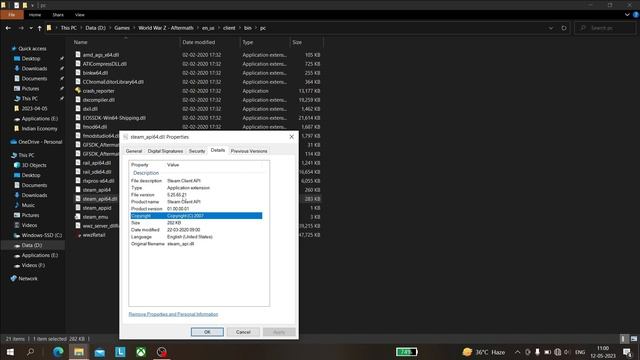Go up one folder level arrow
The image size is (640, 360).
39,28
